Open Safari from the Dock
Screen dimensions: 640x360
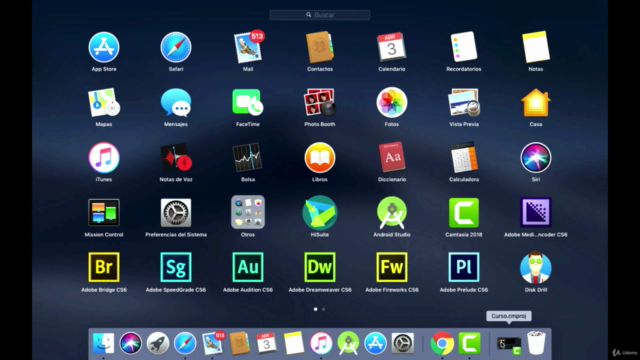(185, 343)
